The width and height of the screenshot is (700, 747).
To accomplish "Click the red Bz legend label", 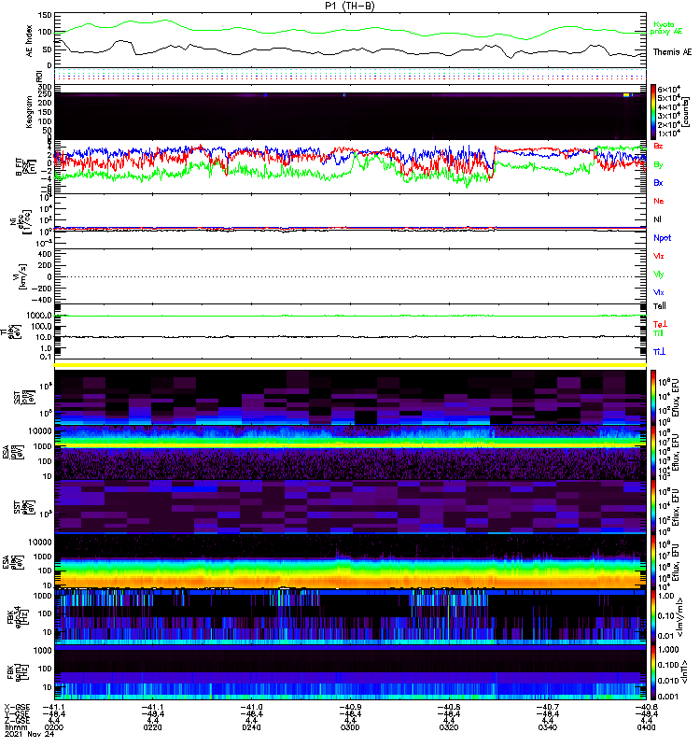I will coord(658,146).
